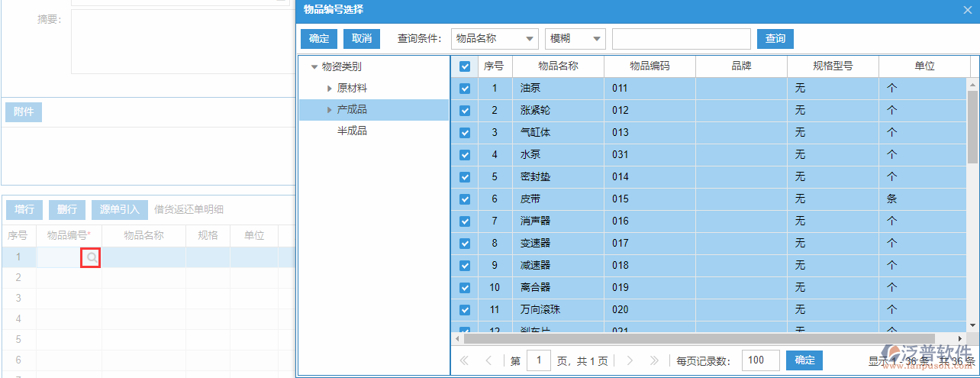Uncheck the 油泵 row checkbox
Image resolution: width=980 pixels, height=378 pixels.
pos(465,89)
